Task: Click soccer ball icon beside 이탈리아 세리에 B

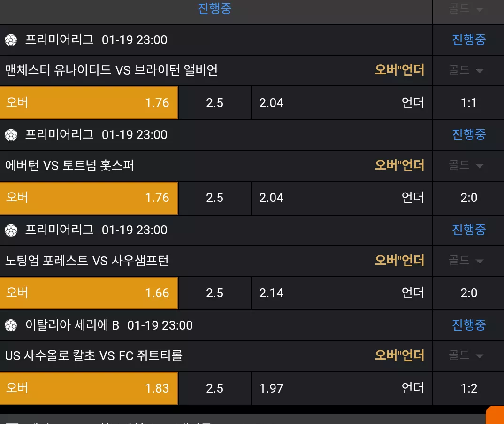Action: point(11,325)
